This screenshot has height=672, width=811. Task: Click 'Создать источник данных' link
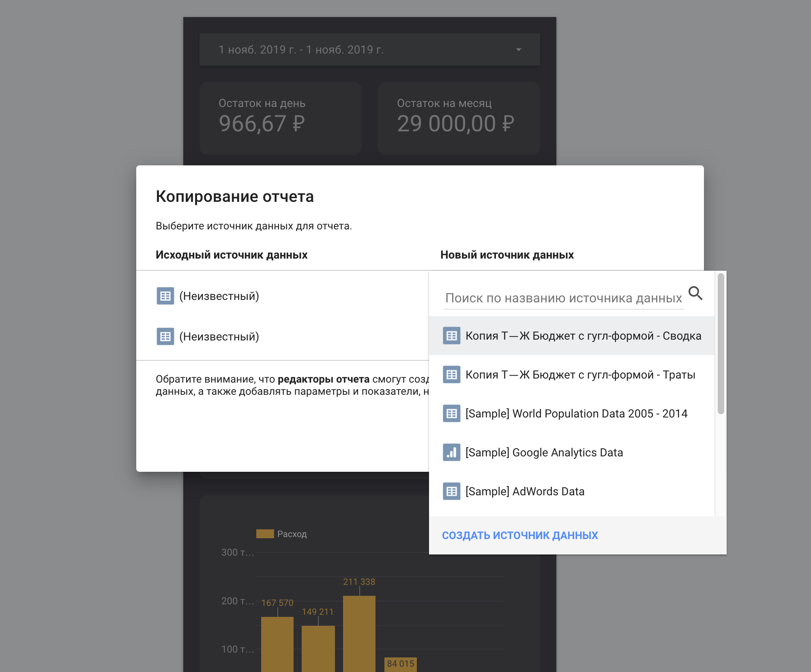pos(520,535)
